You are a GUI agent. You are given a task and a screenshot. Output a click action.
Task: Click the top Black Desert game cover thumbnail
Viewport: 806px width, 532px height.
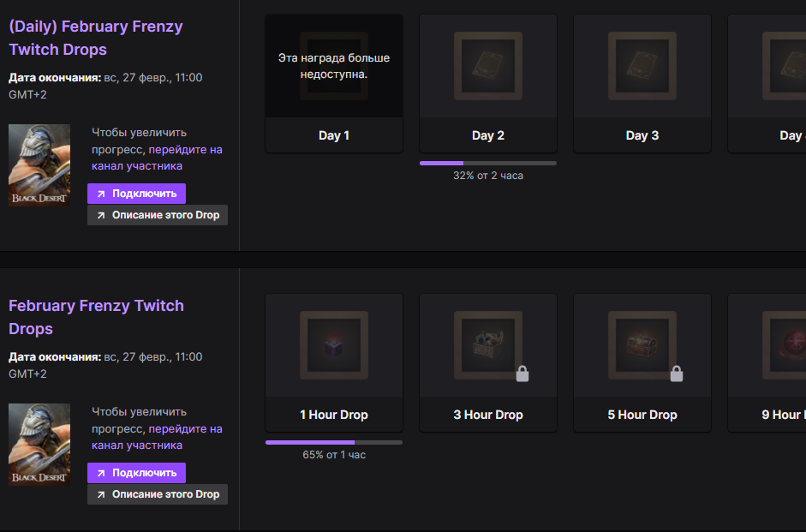pyautogui.click(x=39, y=165)
